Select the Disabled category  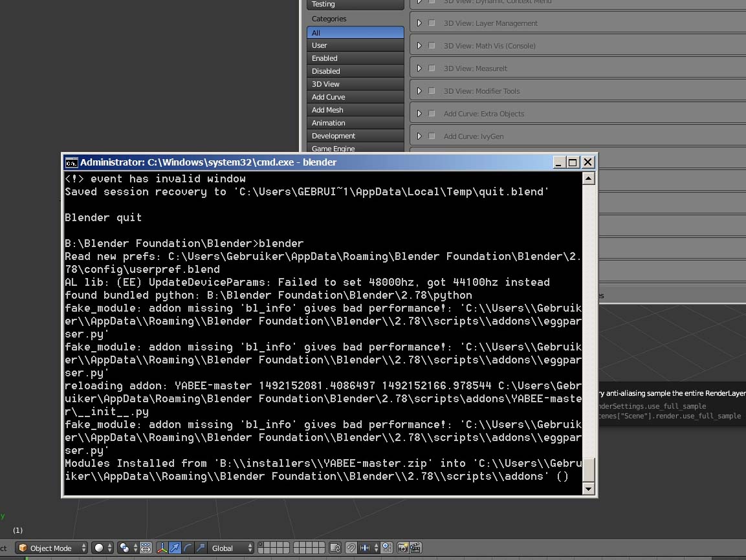pos(355,71)
